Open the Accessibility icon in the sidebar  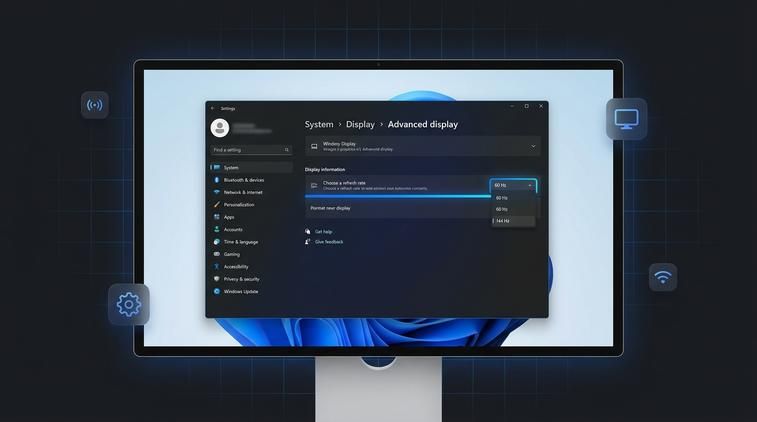click(x=216, y=267)
